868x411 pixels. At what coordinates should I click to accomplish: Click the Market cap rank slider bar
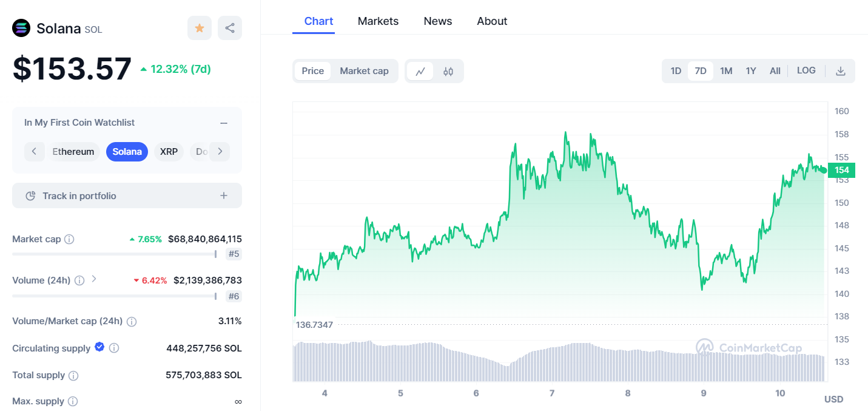[114, 254]
